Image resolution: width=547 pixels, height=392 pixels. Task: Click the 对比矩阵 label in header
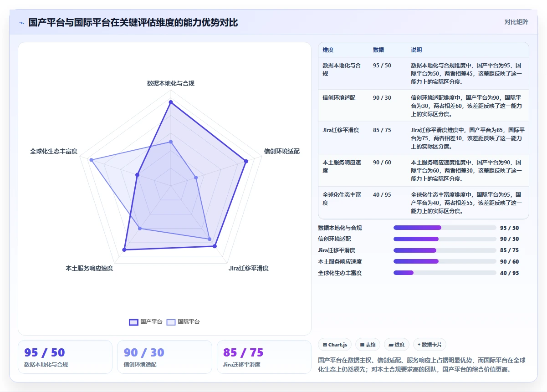[x=516, y=22]
